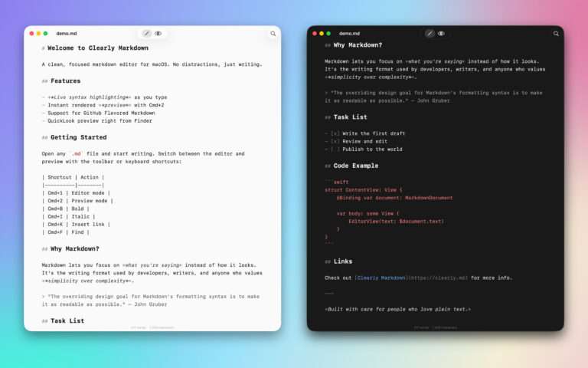This screenshot has height=368, width=588.
Task: Click demo.md title in dark window
Action: 349,34
